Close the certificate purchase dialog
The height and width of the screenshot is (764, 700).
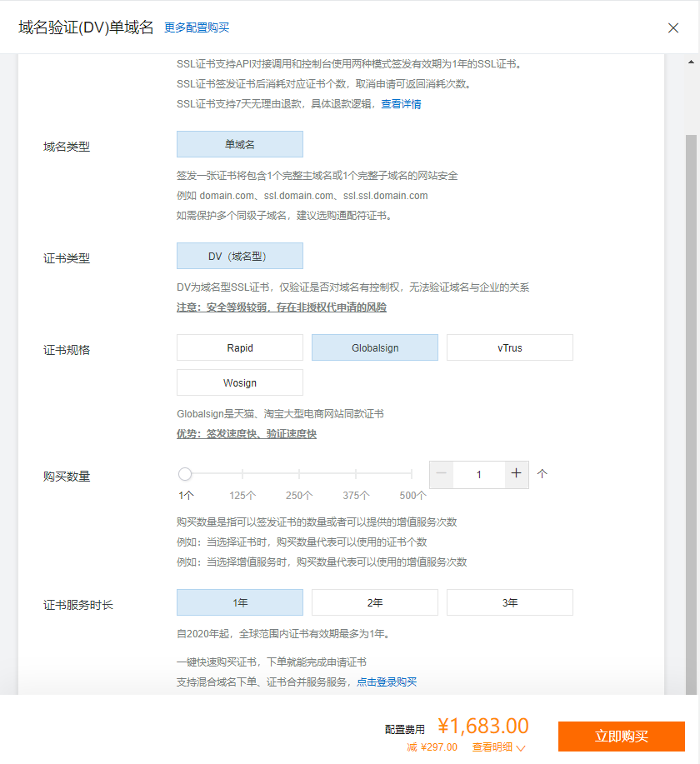tap(673, 27)
